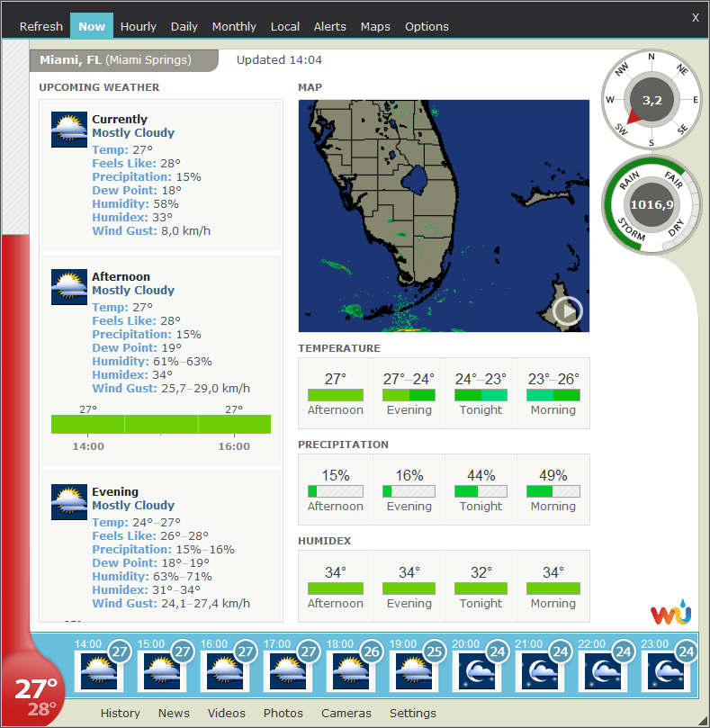Click Refresh to update weather
This screenshot has width=710, height=728.
point(41,26)
